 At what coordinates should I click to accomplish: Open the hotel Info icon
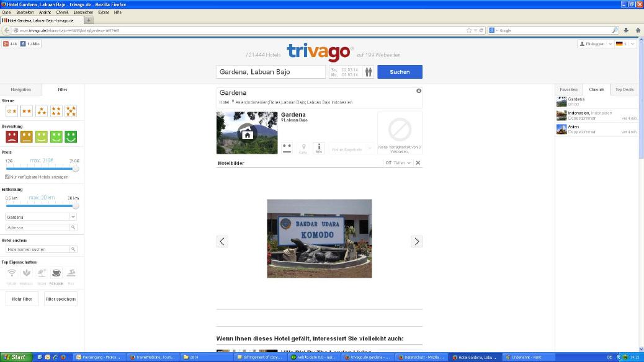click(x=319, y=148)
